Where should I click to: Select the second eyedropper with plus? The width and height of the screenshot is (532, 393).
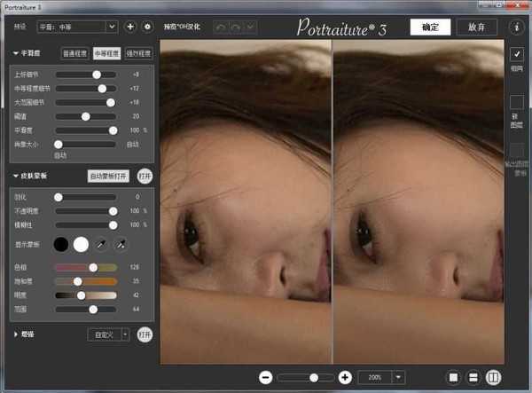coord(121,244)
